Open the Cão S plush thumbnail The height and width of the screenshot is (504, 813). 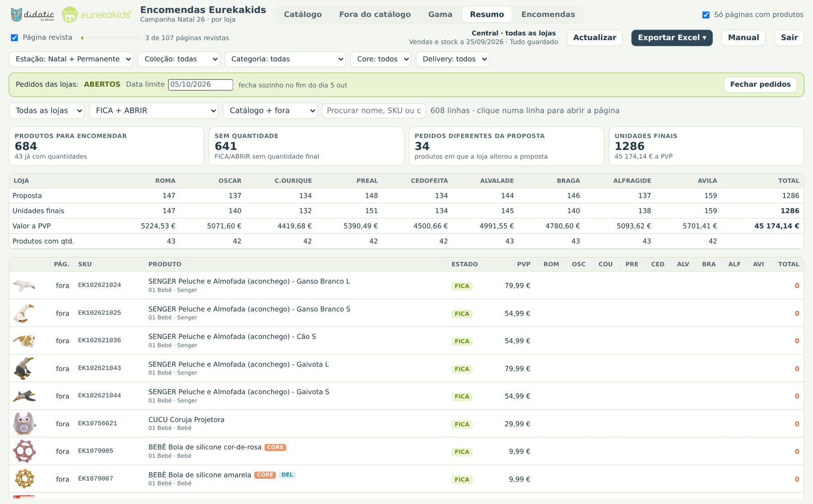click(x=24, y=341)
